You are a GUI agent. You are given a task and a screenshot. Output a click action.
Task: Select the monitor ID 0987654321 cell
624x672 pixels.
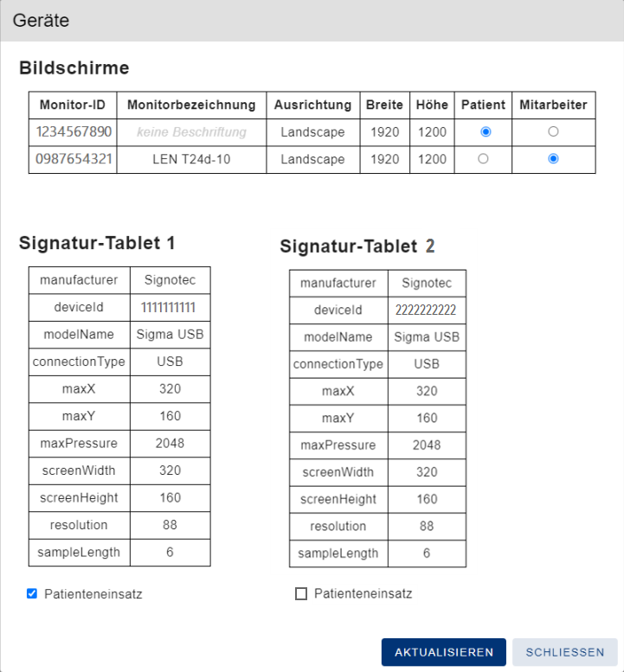pyautogui.click(x=74, y=159)
